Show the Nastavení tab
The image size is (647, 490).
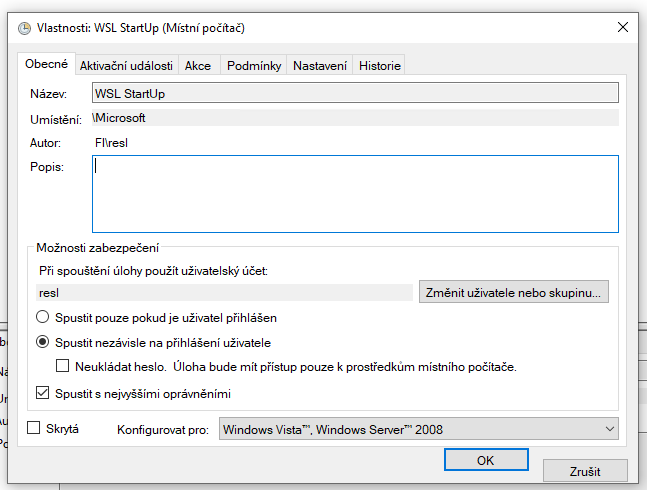(319, 66)
